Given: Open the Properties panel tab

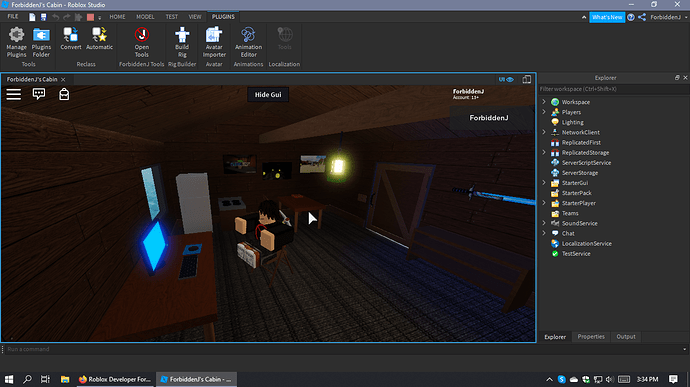Looking at the screenshot, I should coord(591,336).
